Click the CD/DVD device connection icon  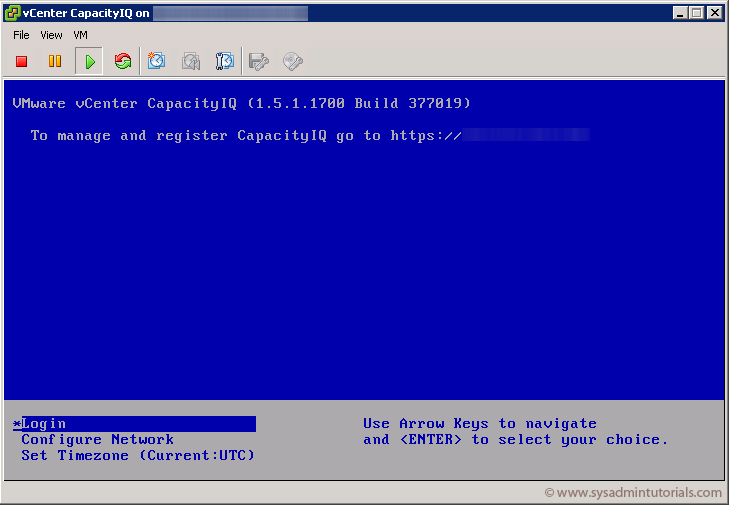[x=293, y=61]
